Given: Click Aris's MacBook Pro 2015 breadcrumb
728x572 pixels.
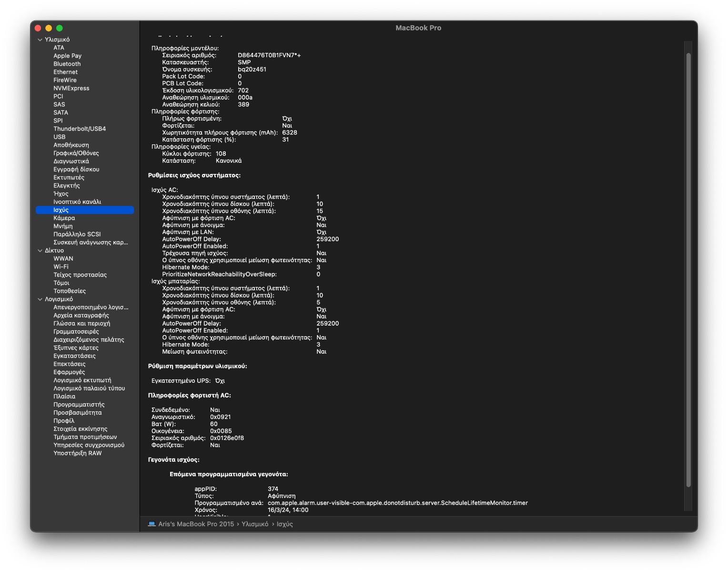Looking at the screenshot, I should pos(196,524).
